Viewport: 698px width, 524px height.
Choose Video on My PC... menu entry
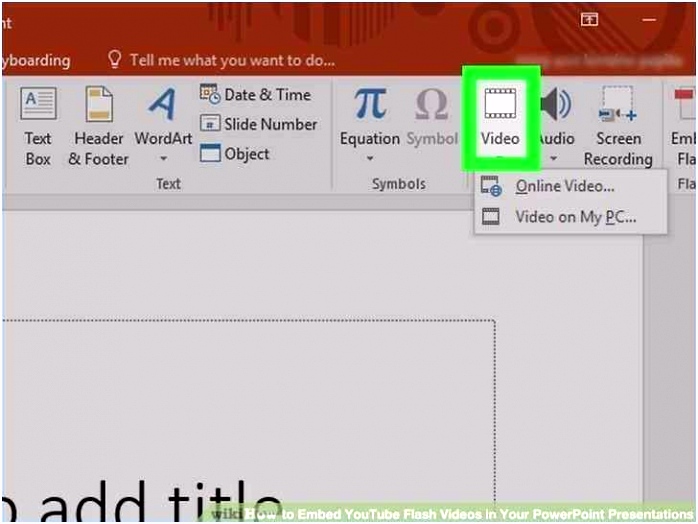click(x=574, y=216)
